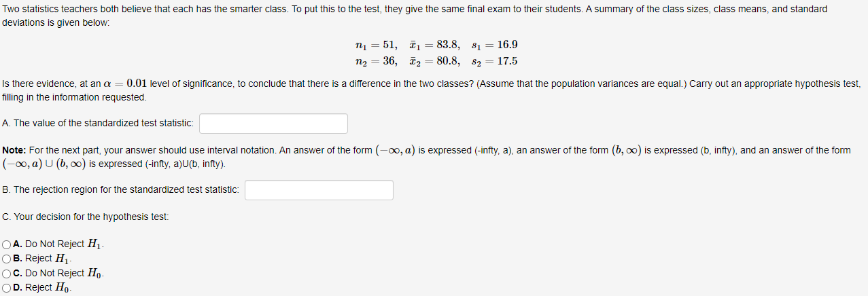Click the bold 'Note:' text

coord(14,150)
